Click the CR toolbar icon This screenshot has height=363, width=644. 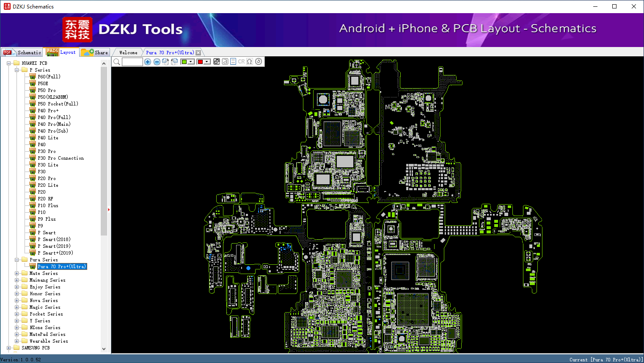click(x=241, y=61)
